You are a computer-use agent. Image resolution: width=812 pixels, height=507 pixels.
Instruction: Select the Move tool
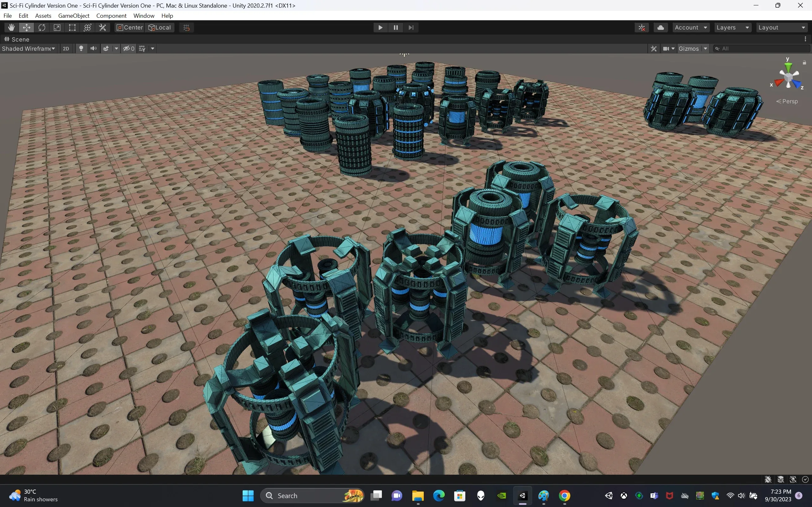27,28
